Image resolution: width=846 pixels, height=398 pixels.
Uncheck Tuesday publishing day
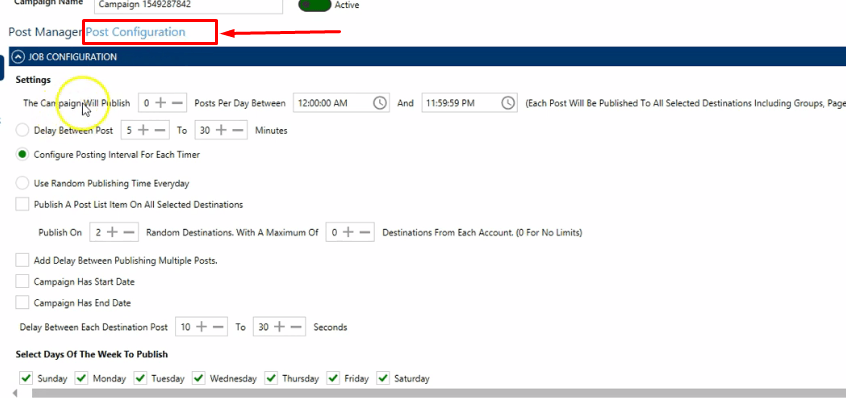140,378
